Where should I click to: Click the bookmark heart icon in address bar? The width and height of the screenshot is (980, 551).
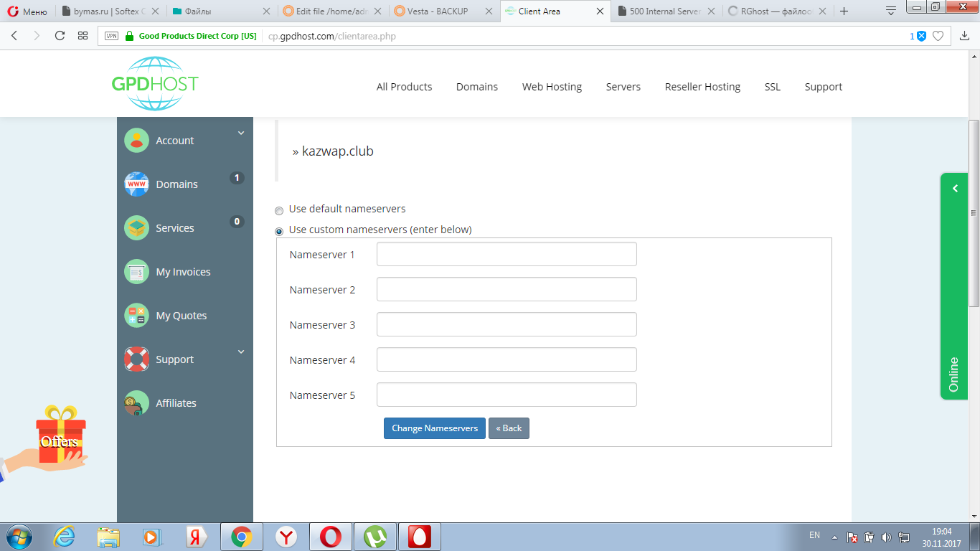938,36
